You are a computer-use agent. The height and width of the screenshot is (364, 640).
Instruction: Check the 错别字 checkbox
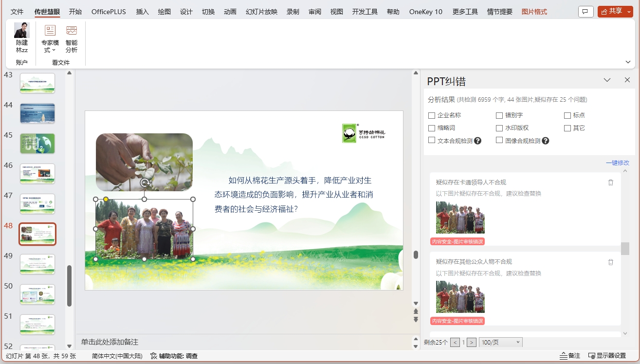click(x=499, y=115)
